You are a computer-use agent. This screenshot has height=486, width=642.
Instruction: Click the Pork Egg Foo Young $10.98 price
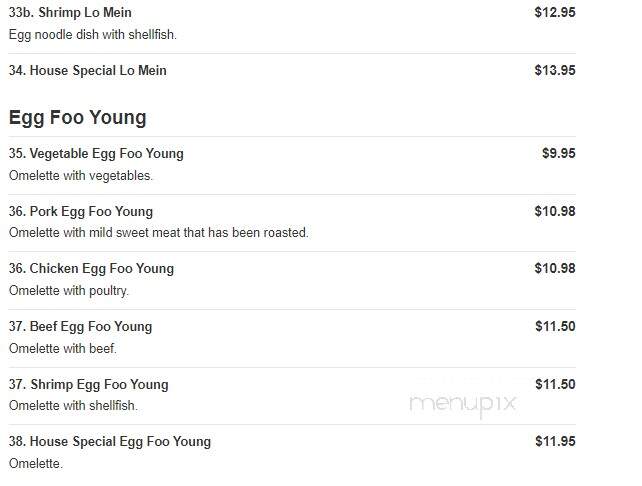coord(555,211)
